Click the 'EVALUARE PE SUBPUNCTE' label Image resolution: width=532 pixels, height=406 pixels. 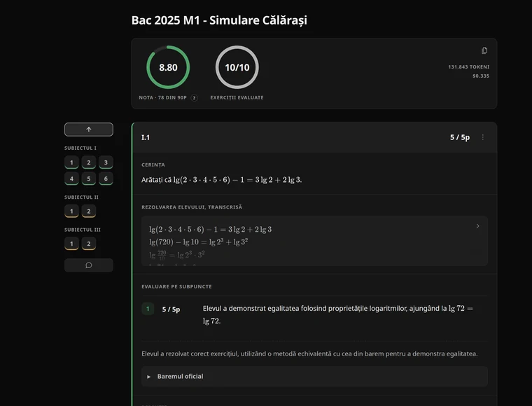[x=176, y=286]
